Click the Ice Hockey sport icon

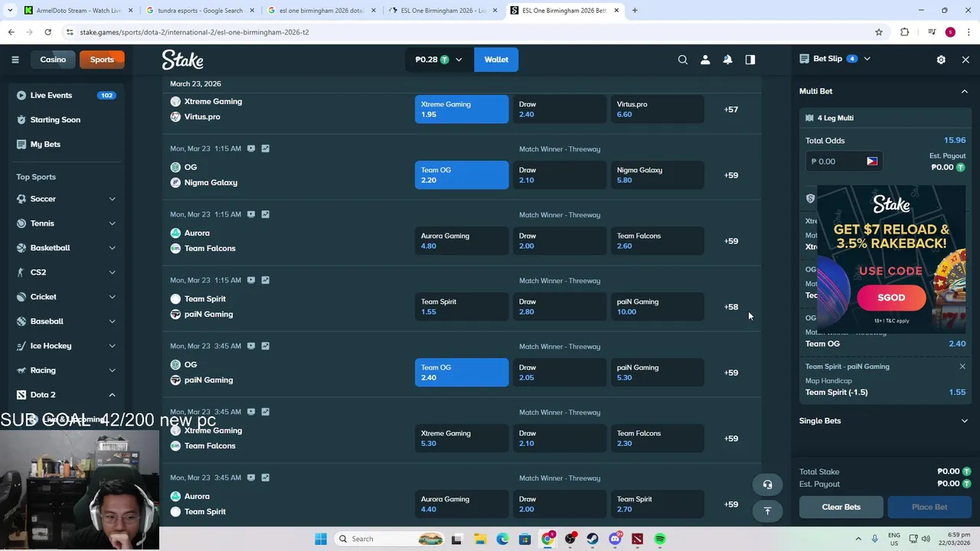21,346
